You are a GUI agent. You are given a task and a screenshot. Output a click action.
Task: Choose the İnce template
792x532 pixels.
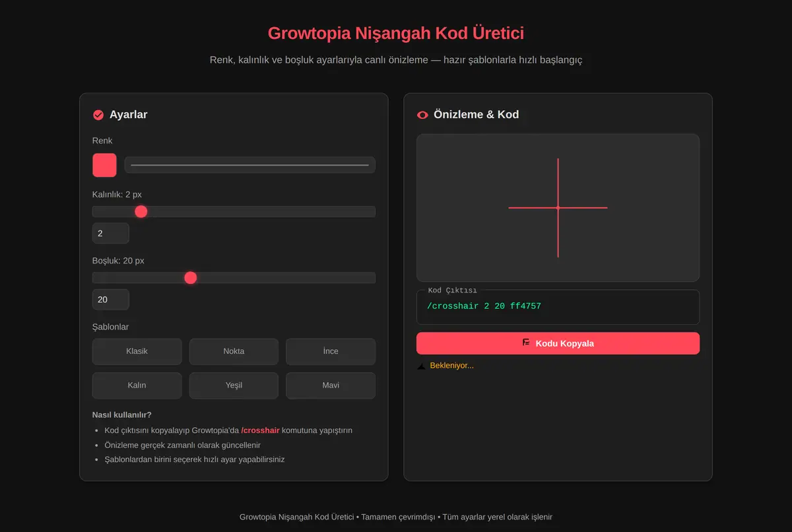pyautogui.click(x=331, y=351)
